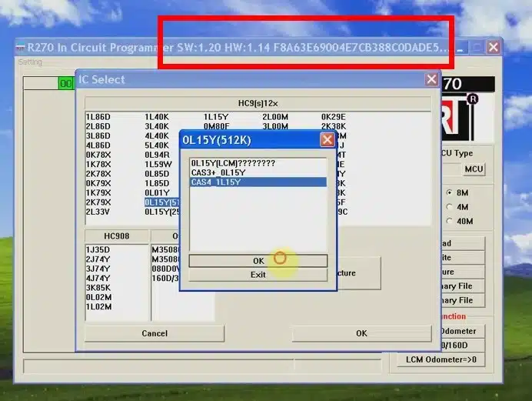
Task: Select CAS4_1L15Y list entry
Action: point(218,182)
